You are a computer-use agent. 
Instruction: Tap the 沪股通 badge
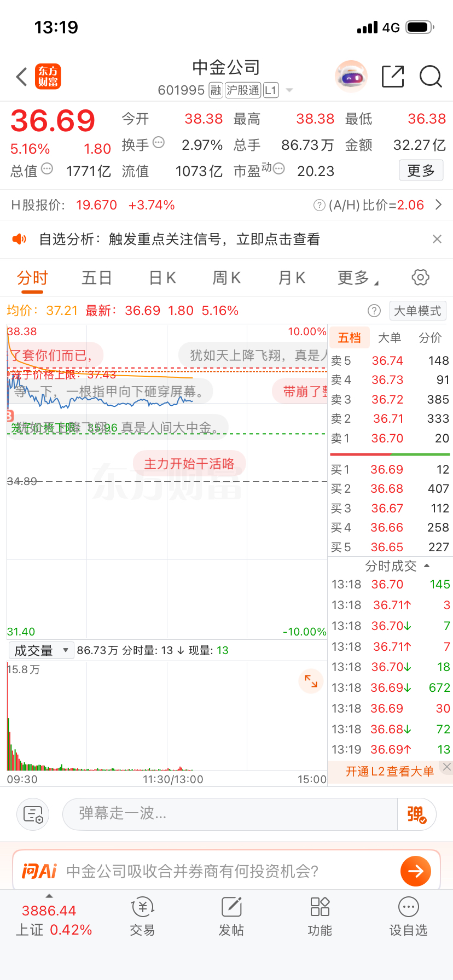243,90
